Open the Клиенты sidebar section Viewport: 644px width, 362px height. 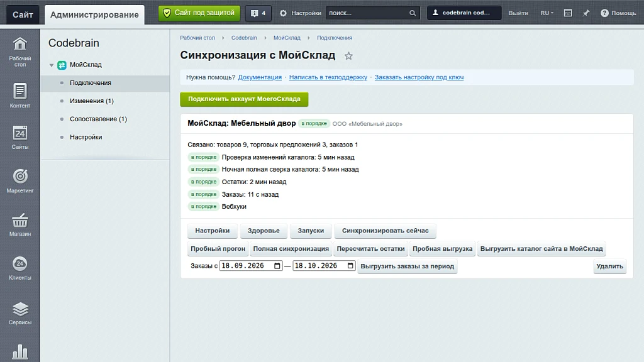coord(19,268)
